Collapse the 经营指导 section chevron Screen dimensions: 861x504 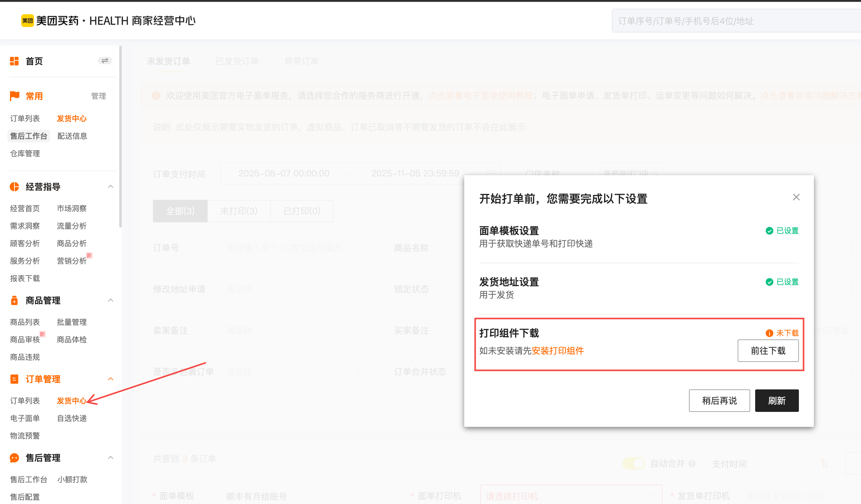(111, 186)
